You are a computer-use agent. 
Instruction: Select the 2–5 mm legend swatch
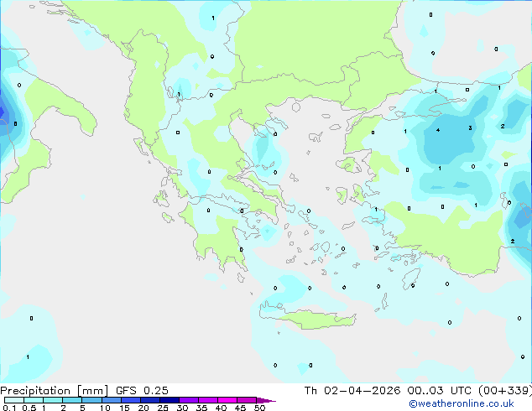click(x=72, y=400)
